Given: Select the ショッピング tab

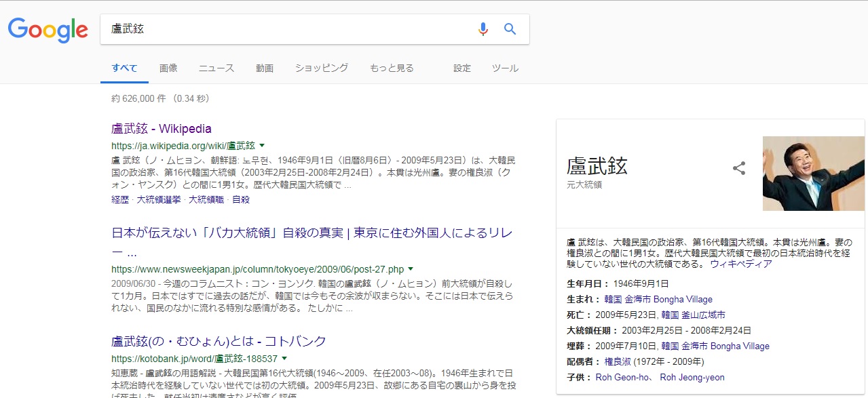Looking at the screenshot, I should pyautogui.click(x=321, y=68).
